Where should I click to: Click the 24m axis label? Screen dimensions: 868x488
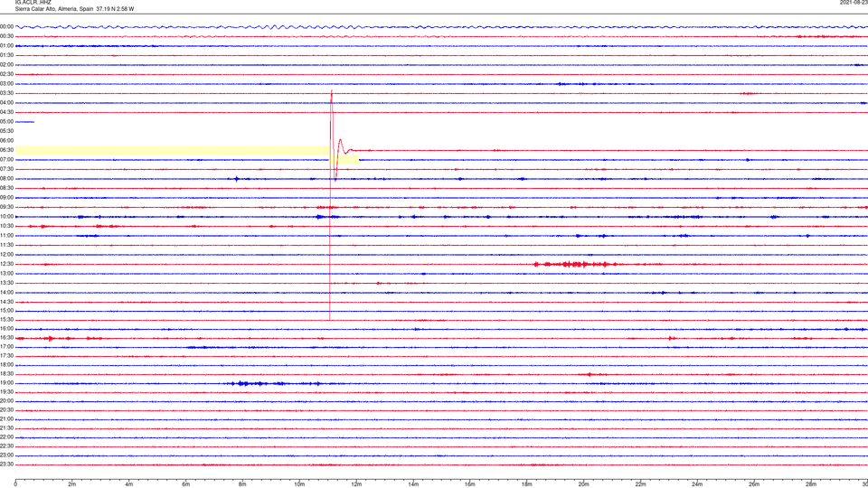(697, 484)
